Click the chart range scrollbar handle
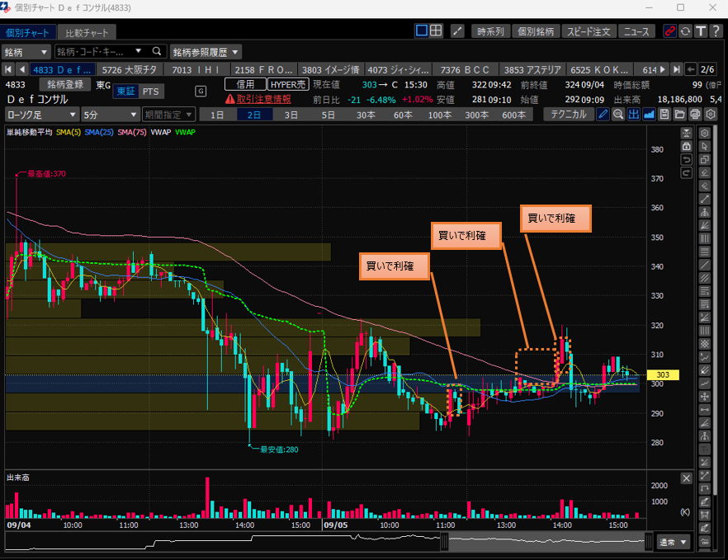The width and height of the screenshot is (728, 560). coord(444,542)
